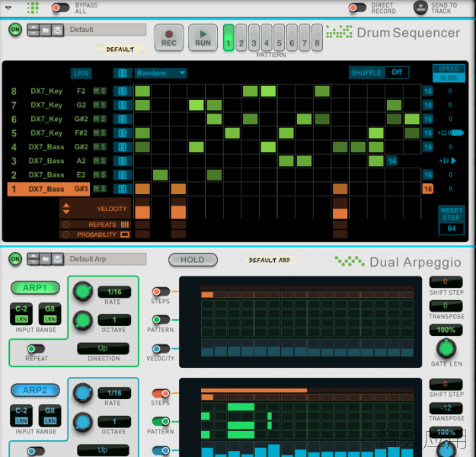Select pattern 1
Viewport: 476px width, 457px height.
point(228,37)
